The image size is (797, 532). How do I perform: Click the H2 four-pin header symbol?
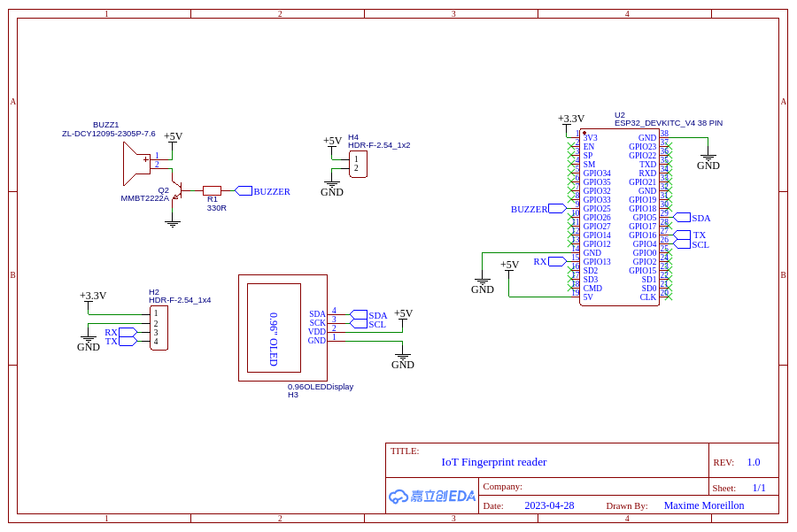159,328
